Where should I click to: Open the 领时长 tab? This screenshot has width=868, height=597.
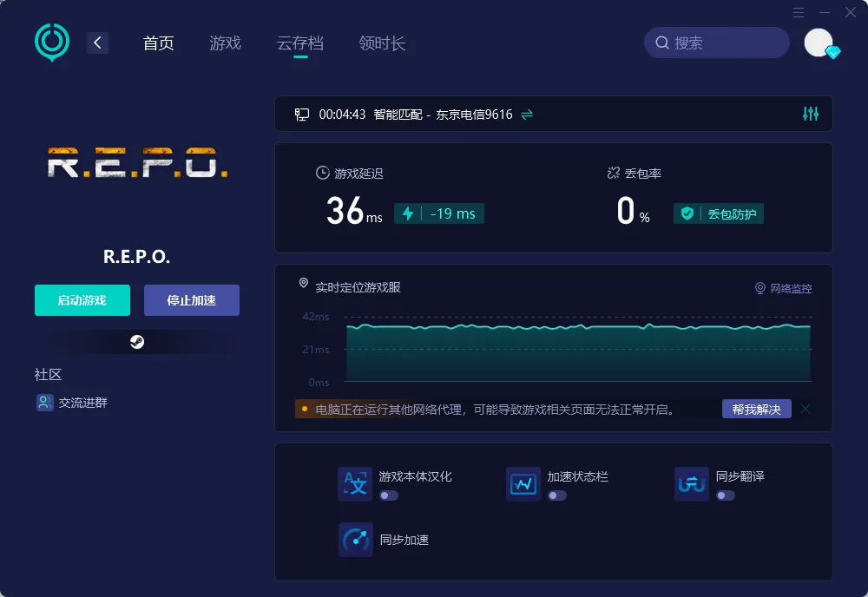click(382, 43)
